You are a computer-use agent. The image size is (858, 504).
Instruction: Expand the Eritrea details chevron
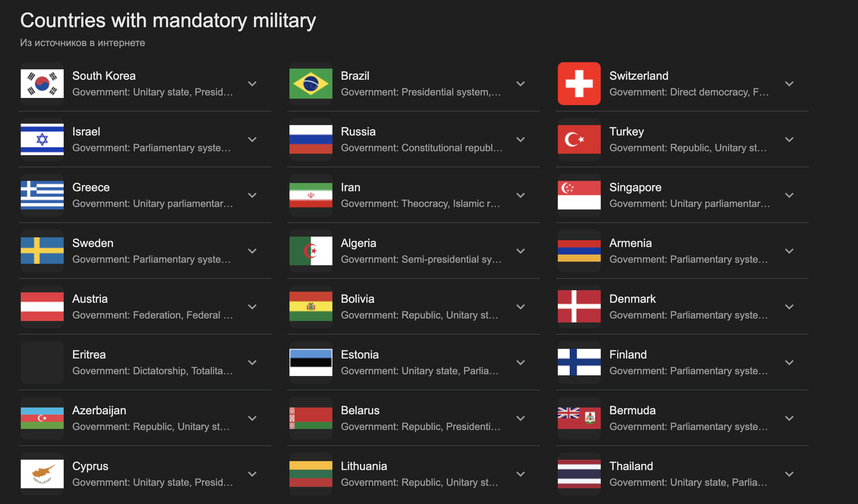pos(252,363)
